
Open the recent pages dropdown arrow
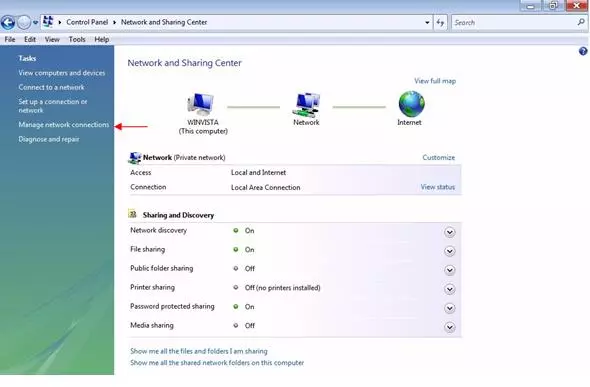click(35, 23)
